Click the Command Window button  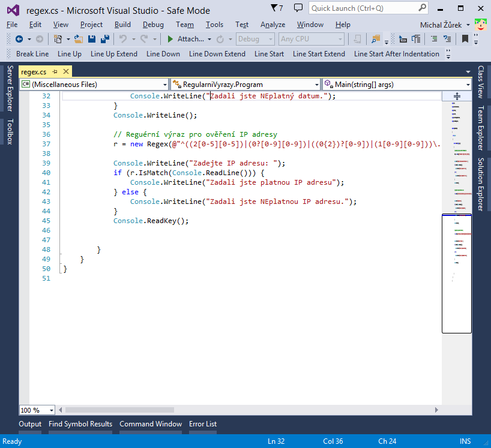[x=151, y=424]
